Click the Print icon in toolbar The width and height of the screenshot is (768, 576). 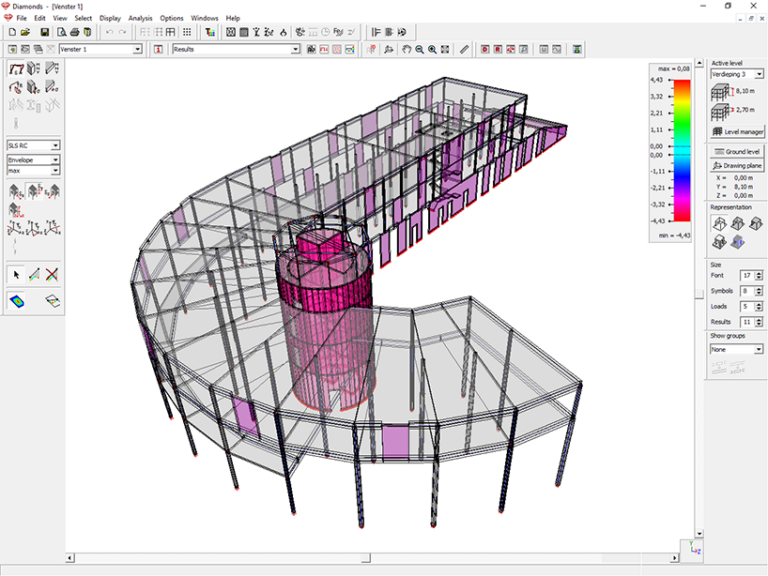[x=75, y=32]
